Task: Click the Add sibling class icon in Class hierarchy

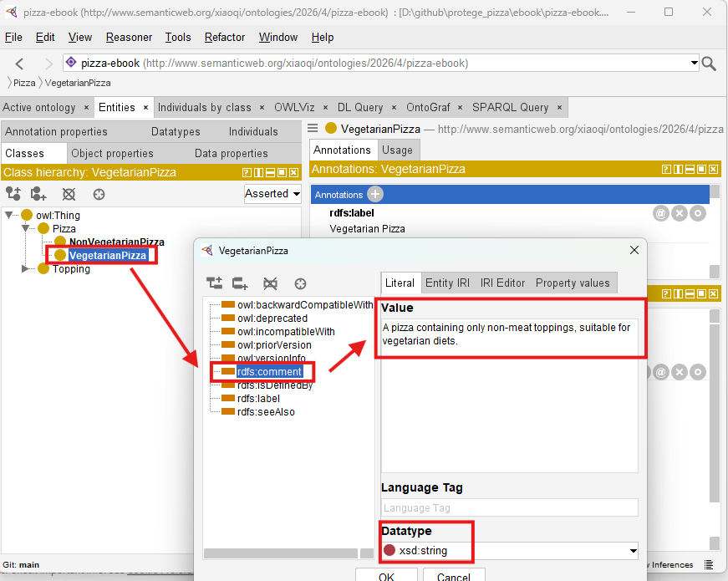Action: click(x=38, y=194)
